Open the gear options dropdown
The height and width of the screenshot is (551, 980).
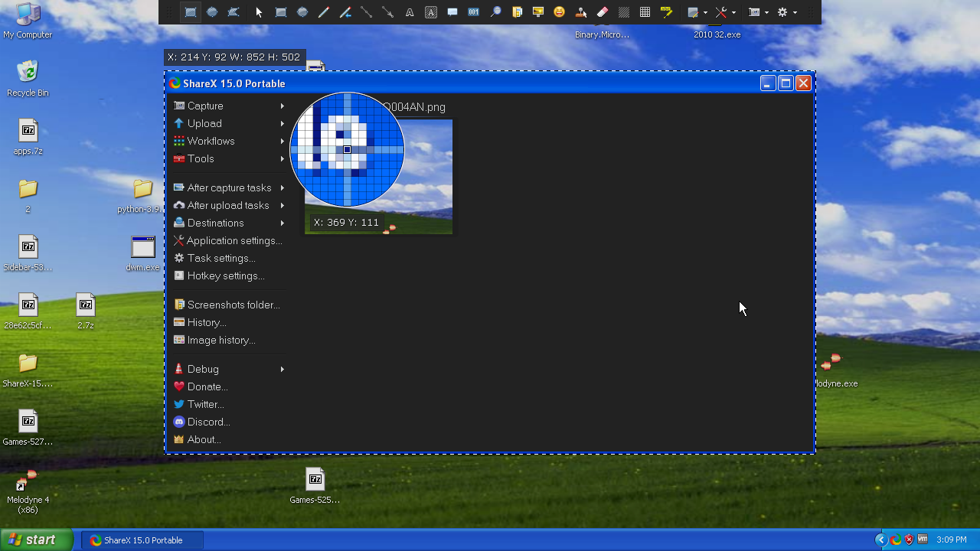coord(787,12)
